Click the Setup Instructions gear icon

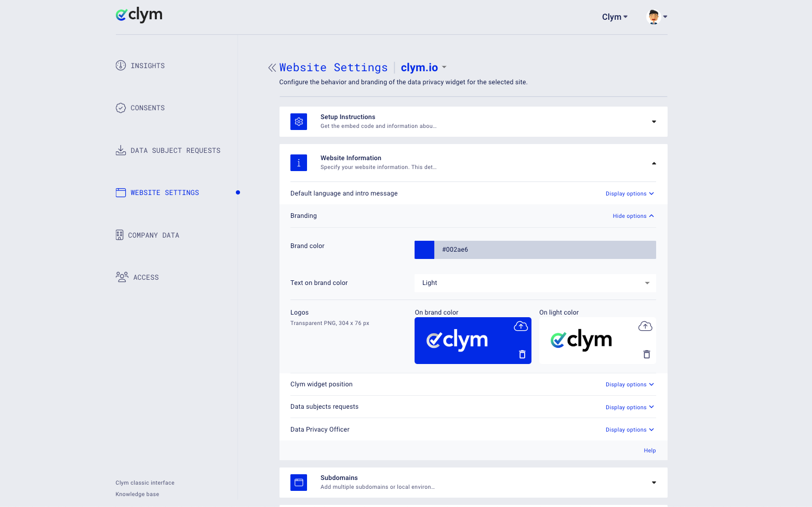tap(299, 122)
